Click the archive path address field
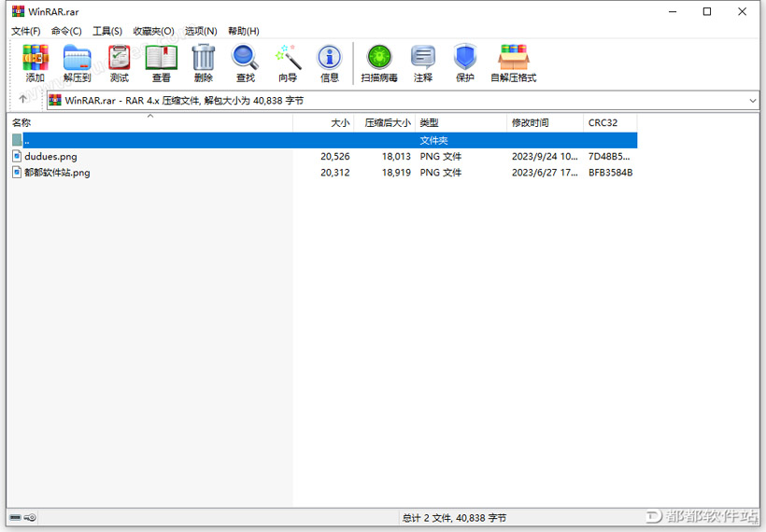Image resolution: width=766 pixels, height=532 pixels. (x=403, y=101)
